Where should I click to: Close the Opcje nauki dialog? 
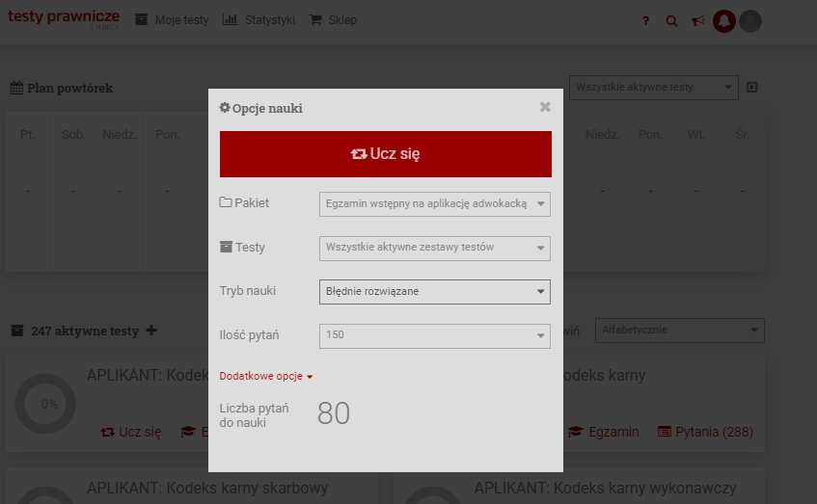(545, 107)
